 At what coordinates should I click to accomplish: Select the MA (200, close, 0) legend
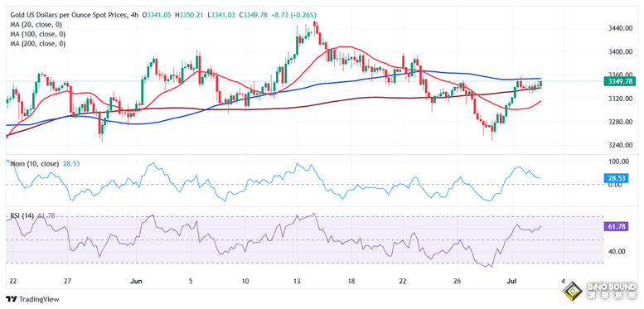point(38,43)
